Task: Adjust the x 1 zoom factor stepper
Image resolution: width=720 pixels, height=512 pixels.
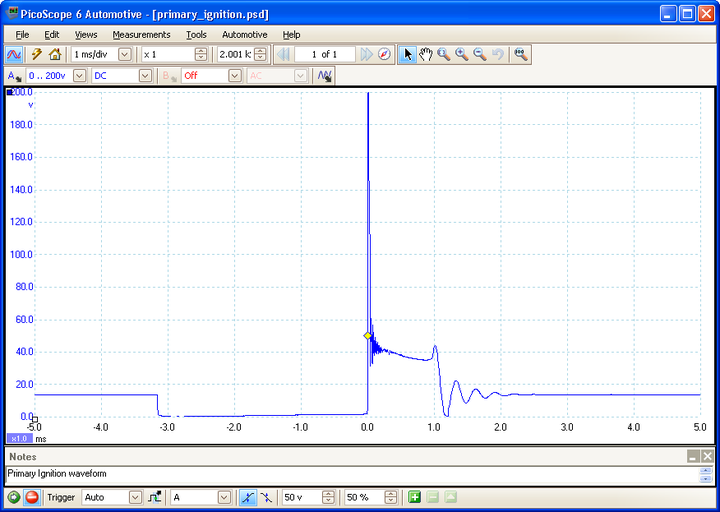Action: pos(201,55)
